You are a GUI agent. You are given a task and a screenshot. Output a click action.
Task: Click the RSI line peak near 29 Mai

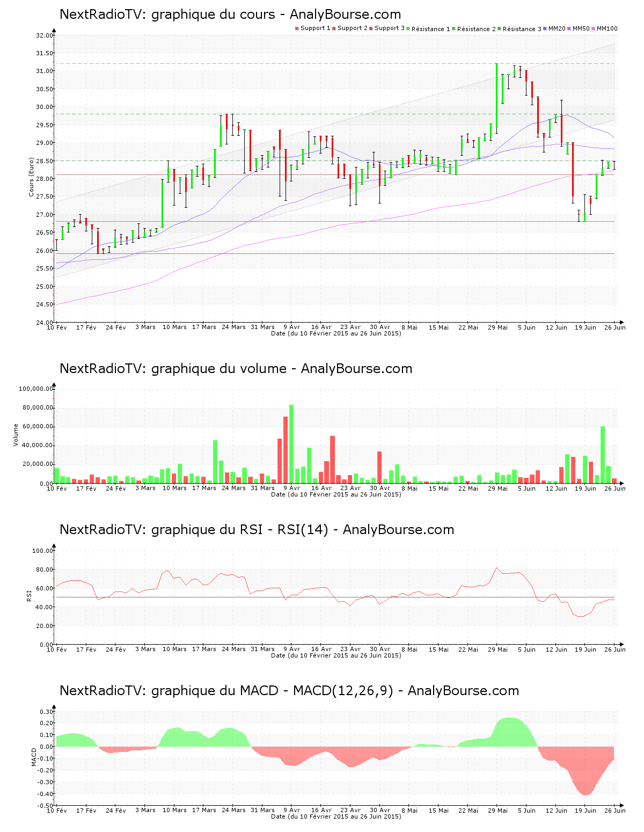tap(496, 568)
